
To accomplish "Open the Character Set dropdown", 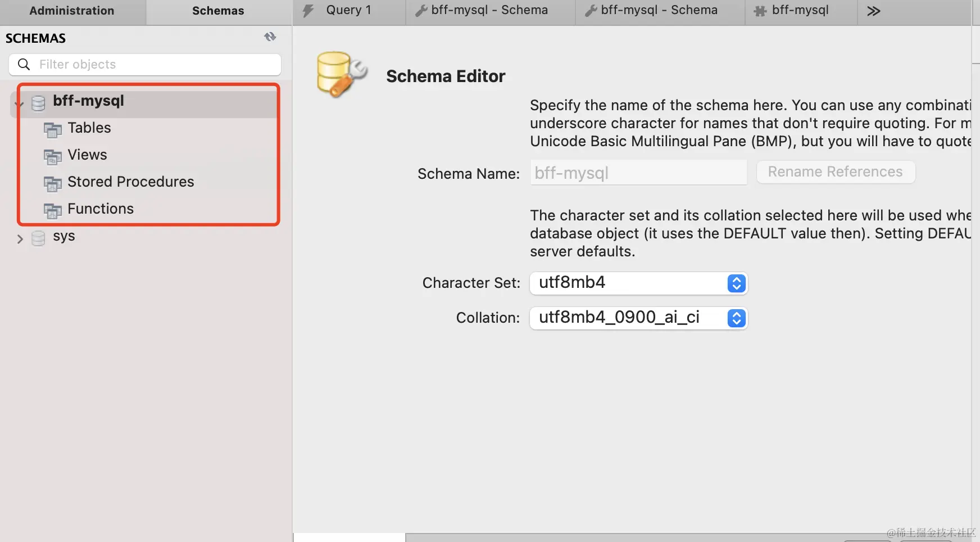I will 736,283.
